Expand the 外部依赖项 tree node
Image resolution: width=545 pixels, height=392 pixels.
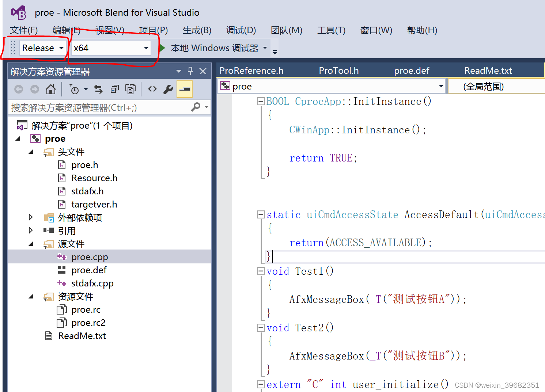[31, 218]
